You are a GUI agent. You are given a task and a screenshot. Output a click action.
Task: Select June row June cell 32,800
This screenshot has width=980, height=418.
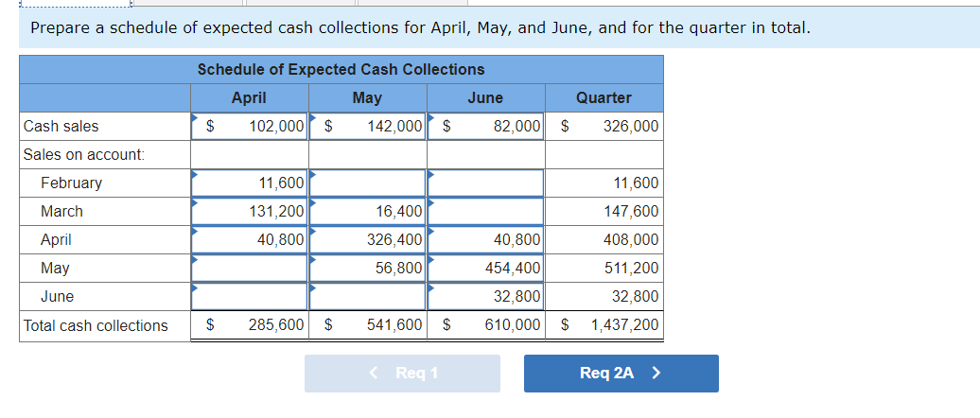pos(485,296)
